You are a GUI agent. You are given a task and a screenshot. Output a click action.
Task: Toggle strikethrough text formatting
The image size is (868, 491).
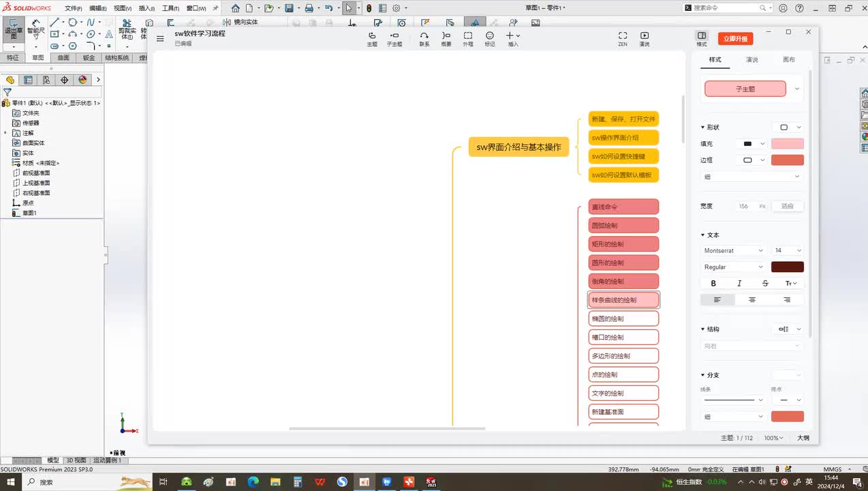[765, 283]
